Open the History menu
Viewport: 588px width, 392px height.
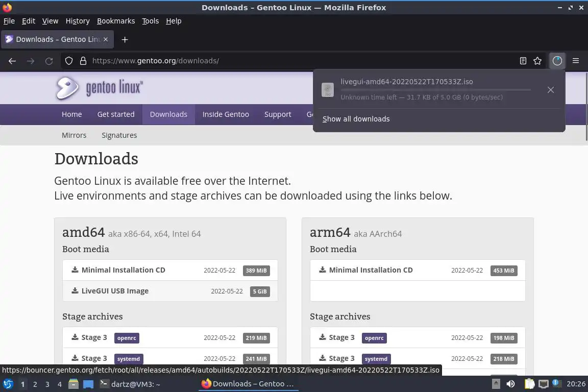(x=78, y=21)
